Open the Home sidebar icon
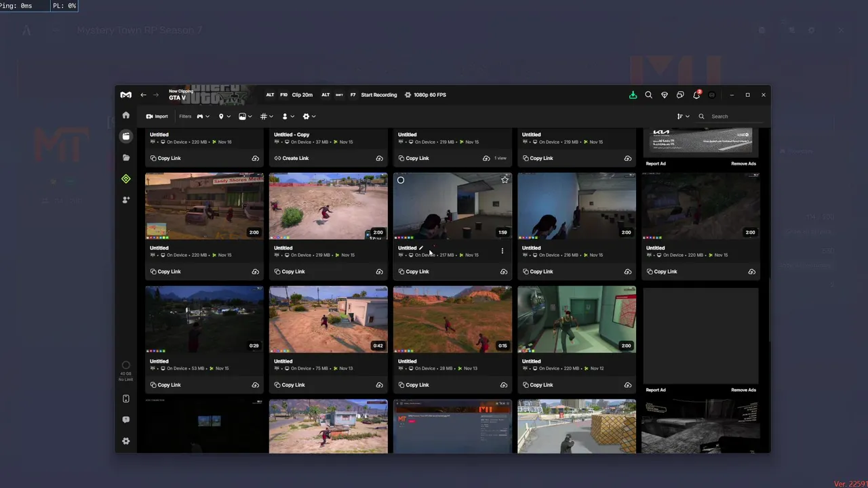 (x=126, y=115)
